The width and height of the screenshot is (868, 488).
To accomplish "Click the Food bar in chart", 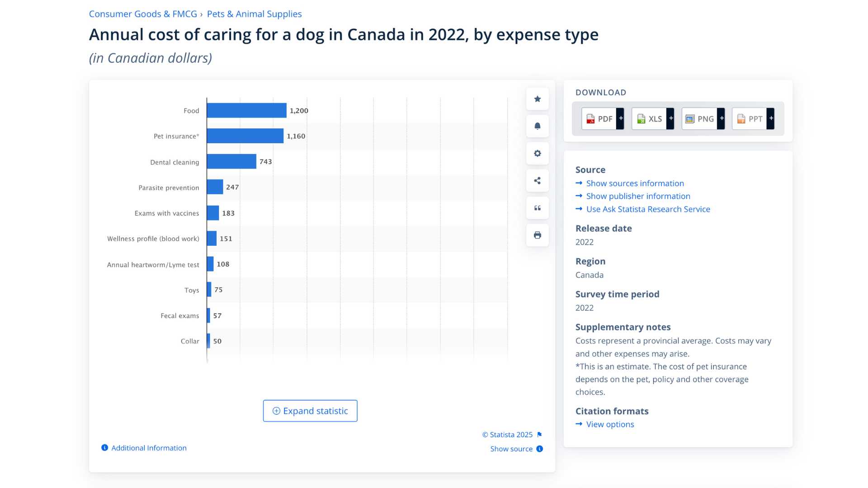I will tap(246, 111).
